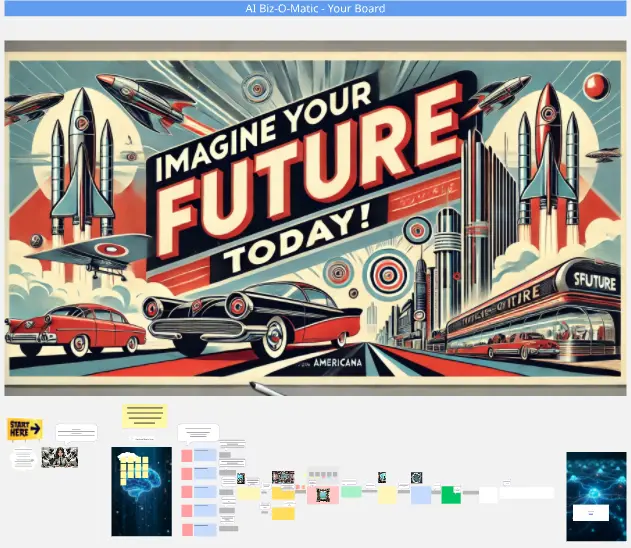
Task: Click the yellow START HERE arrow sign
Action: pos(24,429)
